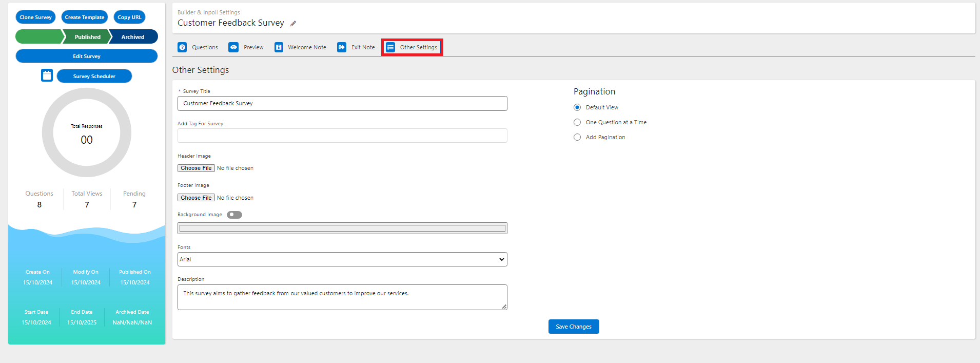Click the Other Settings list icon
Screen dimensions: 980x363
coord(390,47)
